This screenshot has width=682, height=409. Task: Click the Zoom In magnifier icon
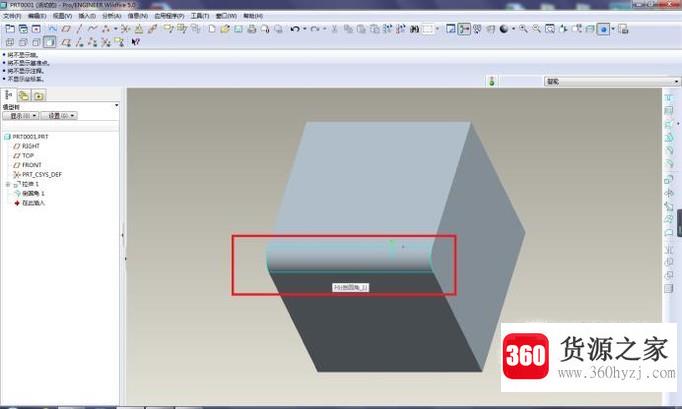pos(524,29)
